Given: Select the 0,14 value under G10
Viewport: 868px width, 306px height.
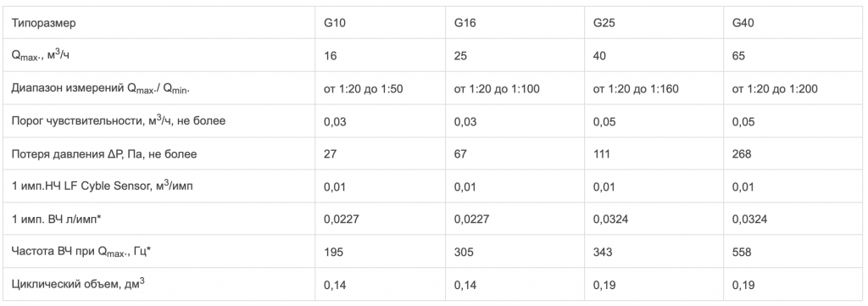Looking at the screenshot, I should [x=335, y=285].
